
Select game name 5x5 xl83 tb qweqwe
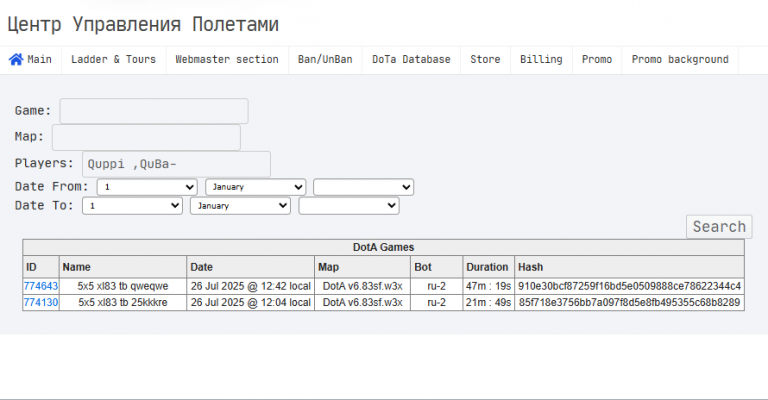tap(123, 286)
